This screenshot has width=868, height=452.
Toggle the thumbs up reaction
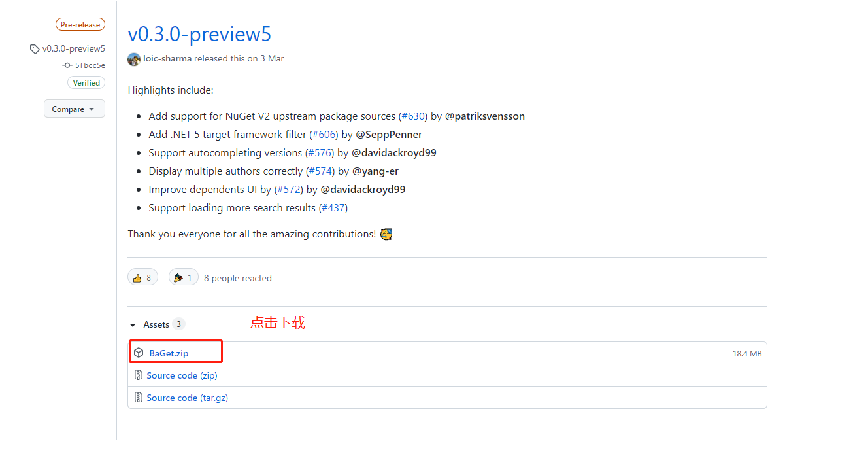pyautogui.click(x=142, y=278)
